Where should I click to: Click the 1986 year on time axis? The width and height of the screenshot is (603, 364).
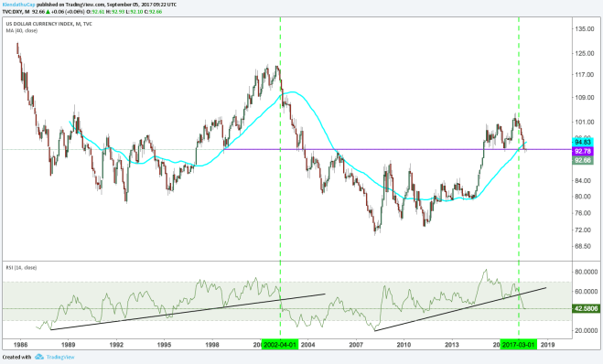tap(20, 345)
